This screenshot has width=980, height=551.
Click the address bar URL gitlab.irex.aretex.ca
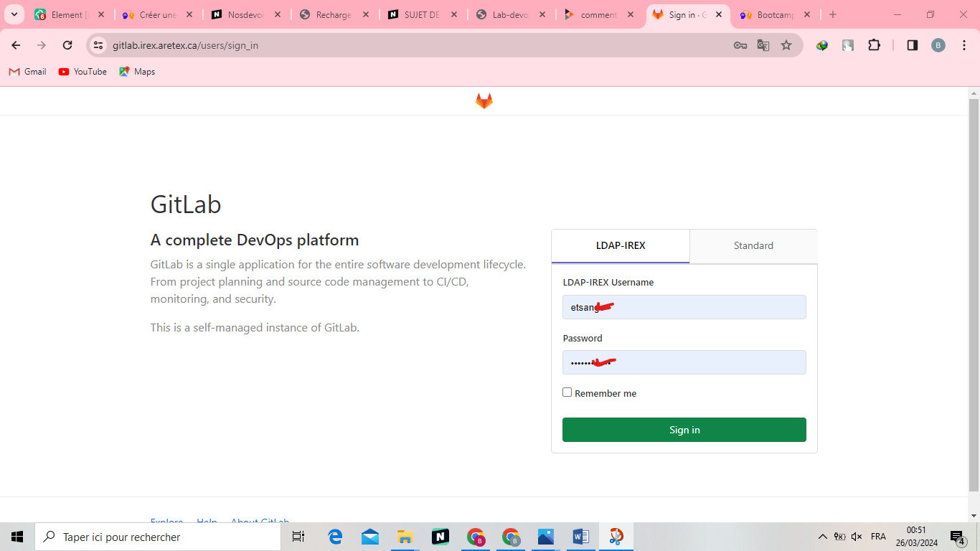pyautogui.click(x=185, y=45)
